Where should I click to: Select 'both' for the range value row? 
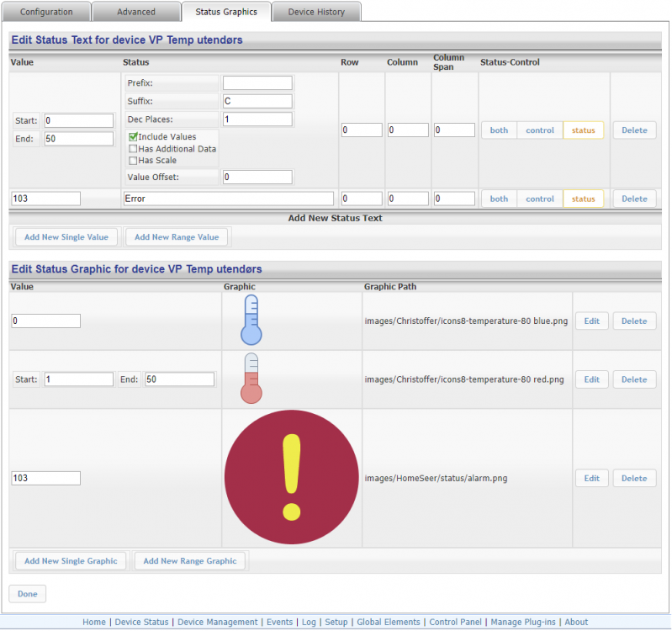tap(499, 130)
